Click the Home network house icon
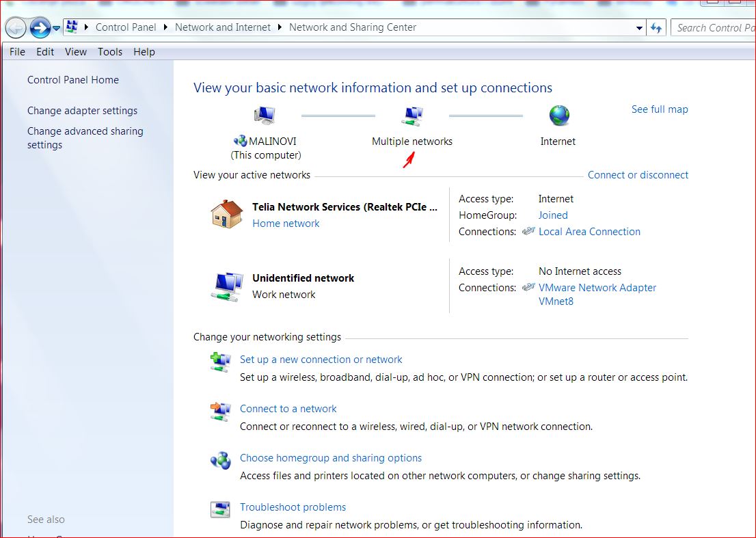This screenshot has width=756, height=538. [x=226, y=215]
